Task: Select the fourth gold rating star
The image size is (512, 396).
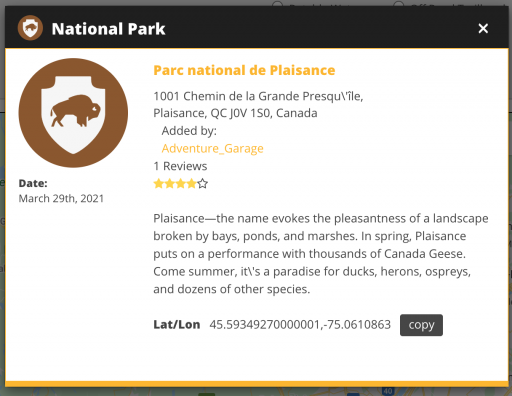Action: [x=192, y=184]
